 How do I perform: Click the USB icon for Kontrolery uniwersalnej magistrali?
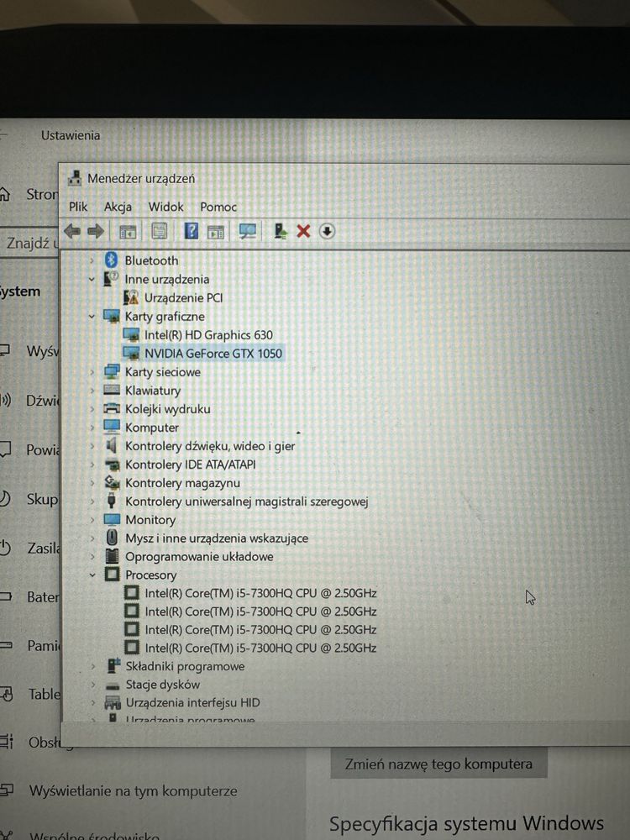tap(112, 501)
